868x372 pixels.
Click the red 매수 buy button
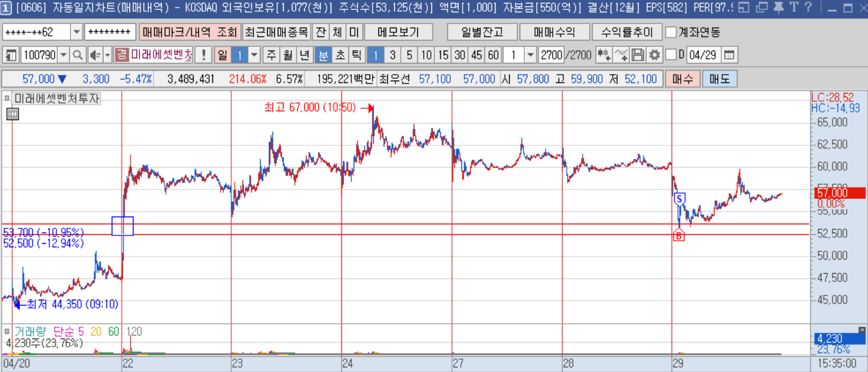[x=683, y=79]
